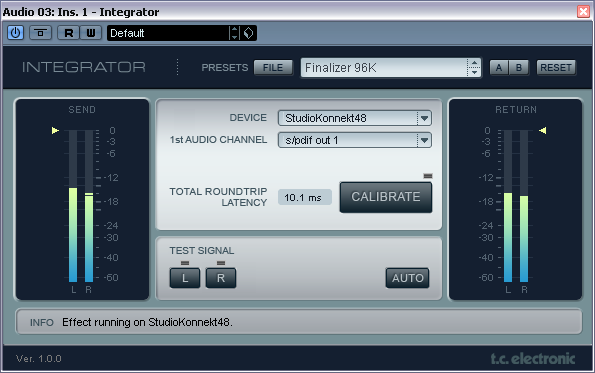The height and width of the screenshot is (373, 595).
Task: Enable Write automation W button
Action: (x=91, y=33)
